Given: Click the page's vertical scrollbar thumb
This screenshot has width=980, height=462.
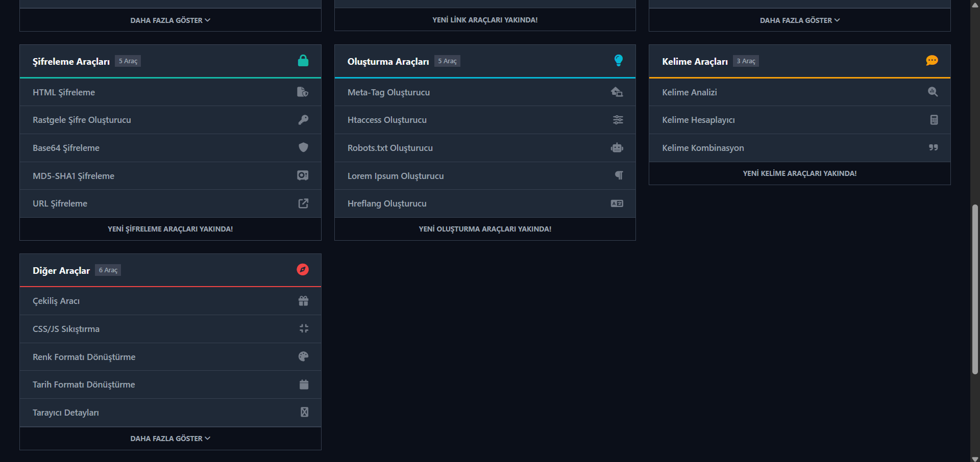Looking at the screenshot, I should [x=975, y=290].
